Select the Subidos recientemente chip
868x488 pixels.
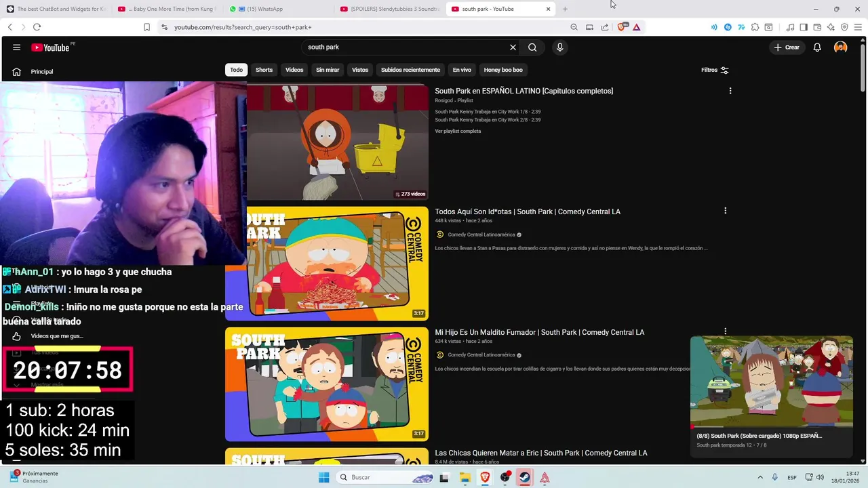(410, 70)
